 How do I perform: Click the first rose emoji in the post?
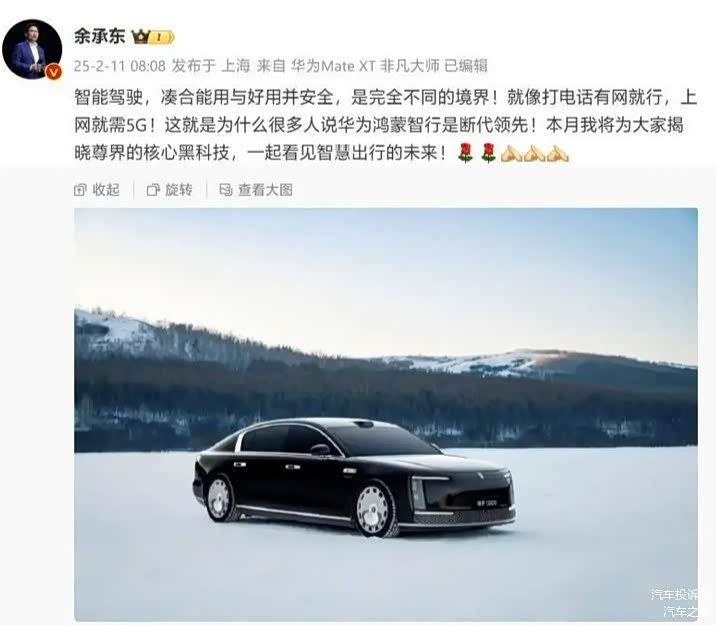pyautogui.click(x=465, y=153)
